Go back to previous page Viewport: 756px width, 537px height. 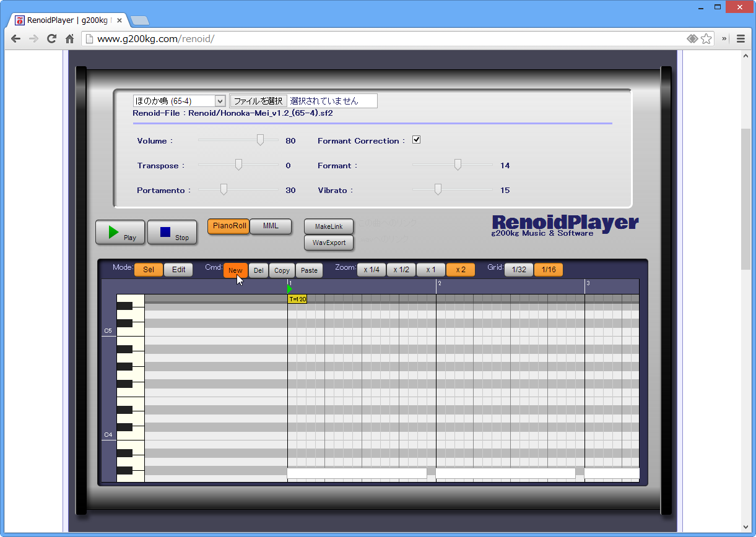16,39
